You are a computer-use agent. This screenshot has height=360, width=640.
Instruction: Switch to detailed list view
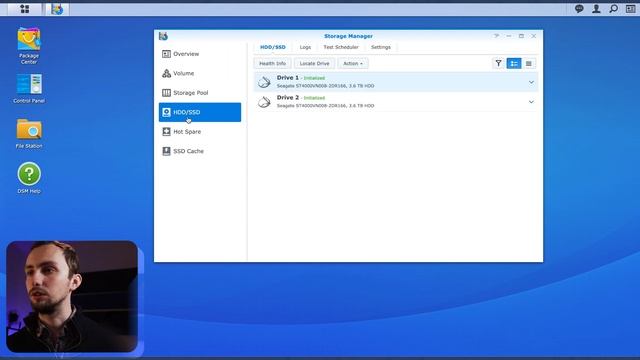click(x=513, y=63)
